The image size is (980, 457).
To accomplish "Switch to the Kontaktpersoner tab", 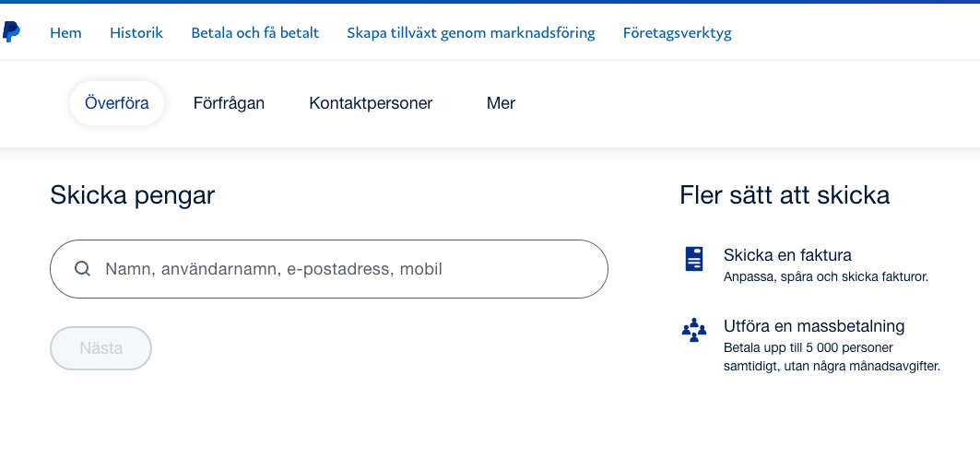I will 371,103.
